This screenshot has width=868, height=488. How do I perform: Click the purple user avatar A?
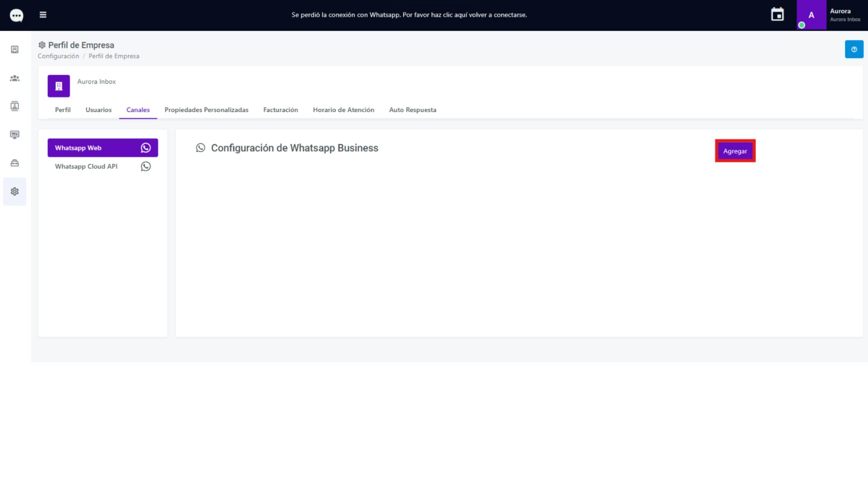tap(811, 15)
